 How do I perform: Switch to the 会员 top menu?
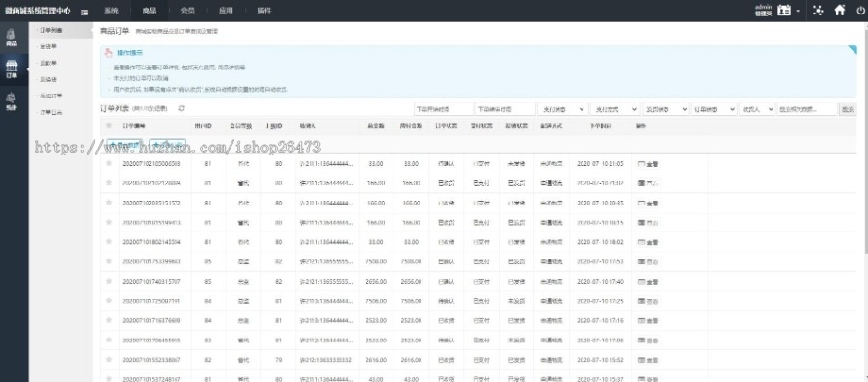(x=188, y=11)
